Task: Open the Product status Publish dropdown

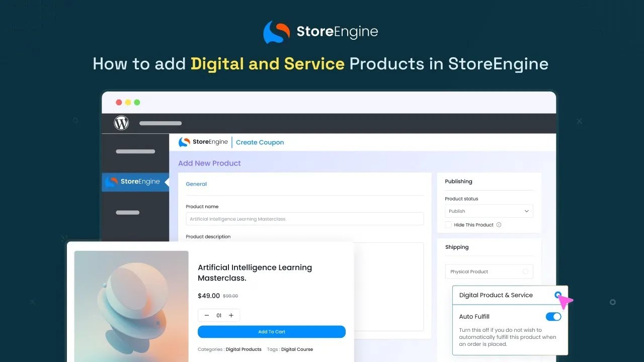Action: tap(489, 211)
